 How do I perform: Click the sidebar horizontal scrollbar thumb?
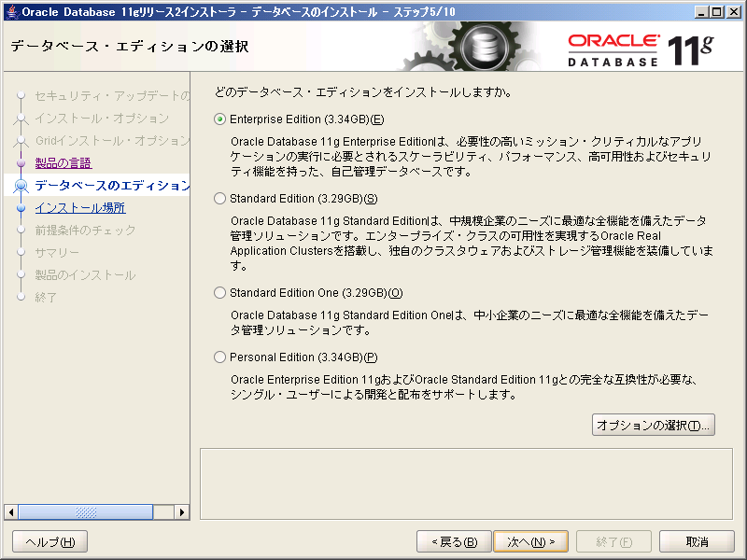point(86,512)
